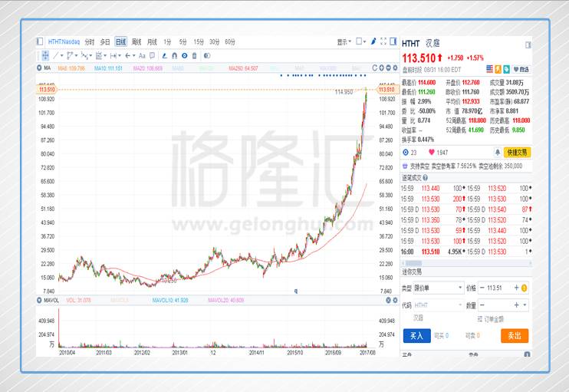Select the arrow marker tool
Viewport: 569px width, 392px height.
tap(128, 55)
